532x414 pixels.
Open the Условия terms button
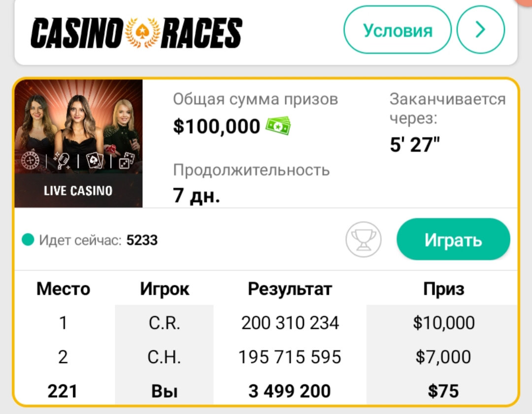click(398, 30)
